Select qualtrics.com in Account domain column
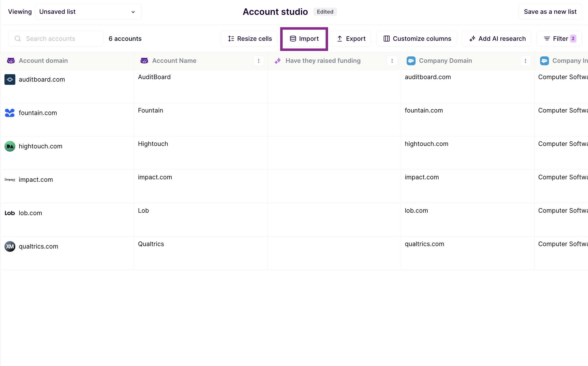 coord(39,246)
